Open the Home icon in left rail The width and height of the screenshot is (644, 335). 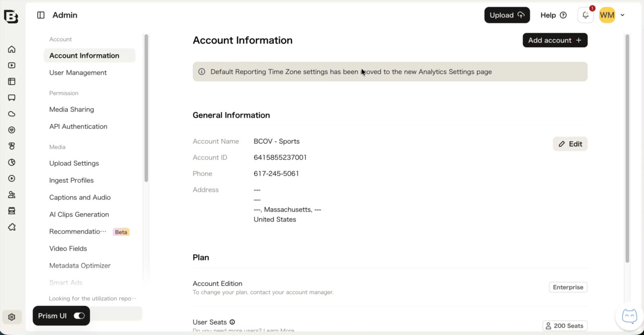(12, 49)
